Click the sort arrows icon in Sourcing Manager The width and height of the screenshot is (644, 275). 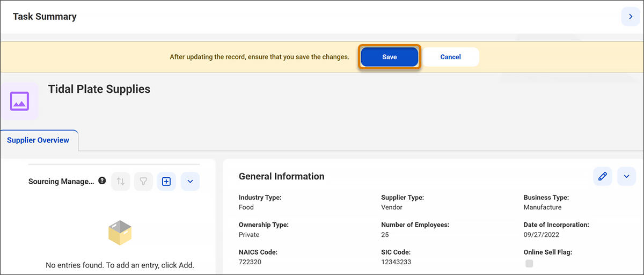pyautogui.click(x=121, y=182)
